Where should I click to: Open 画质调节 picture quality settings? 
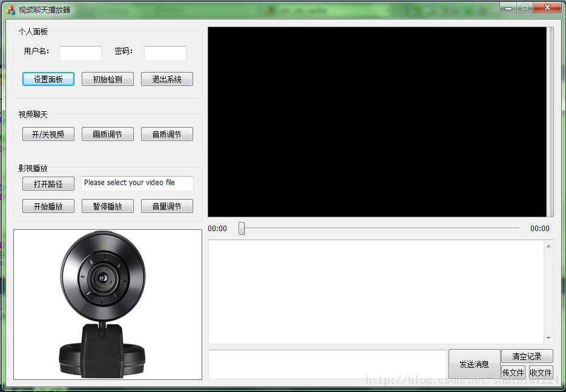coord(108,134)
